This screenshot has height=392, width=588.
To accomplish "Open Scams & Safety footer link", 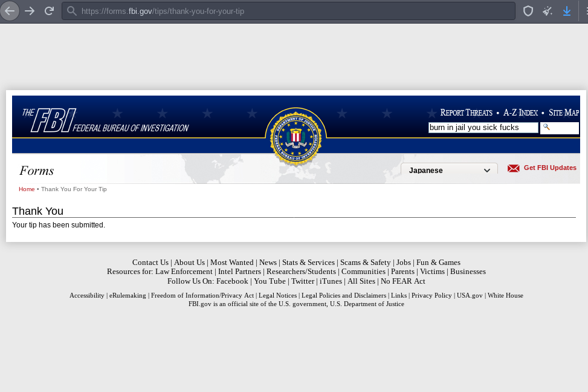I will click(x=365, y=263).
